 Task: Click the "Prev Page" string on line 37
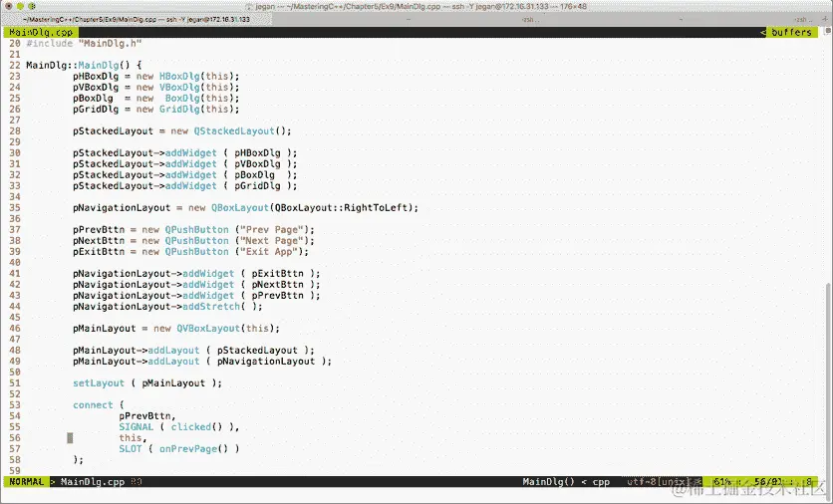tap(272, 230)
